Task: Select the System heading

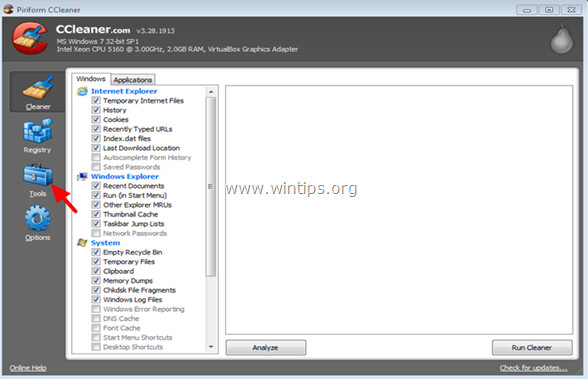Action: click(x=105, y=243)
